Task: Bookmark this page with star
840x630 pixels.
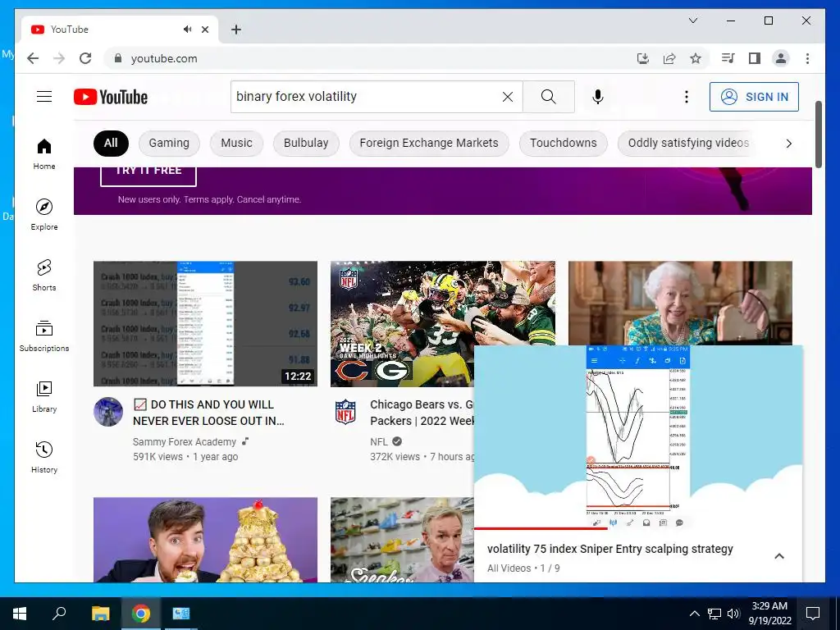Action: (x=696, y=58)
